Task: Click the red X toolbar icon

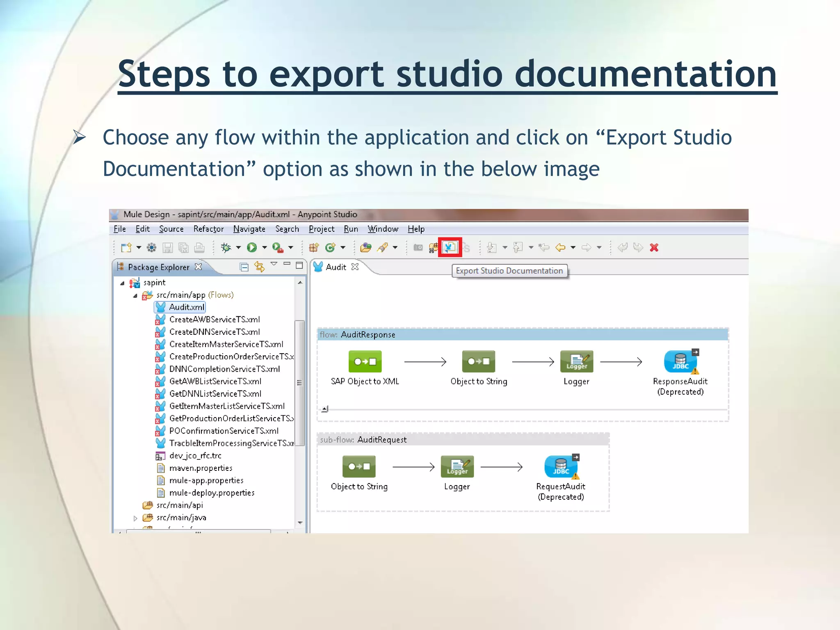Action: coord(654,247)
